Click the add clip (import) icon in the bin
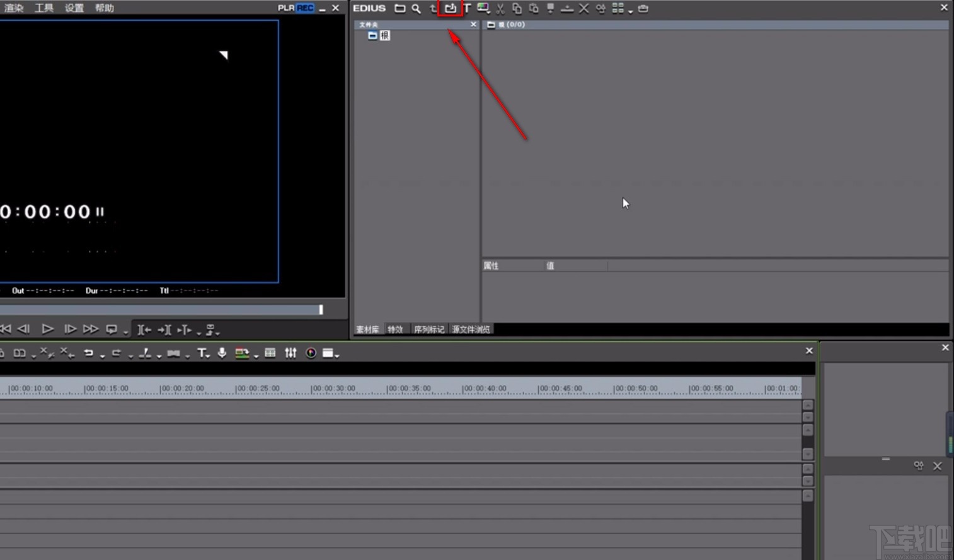 (451, 8)
